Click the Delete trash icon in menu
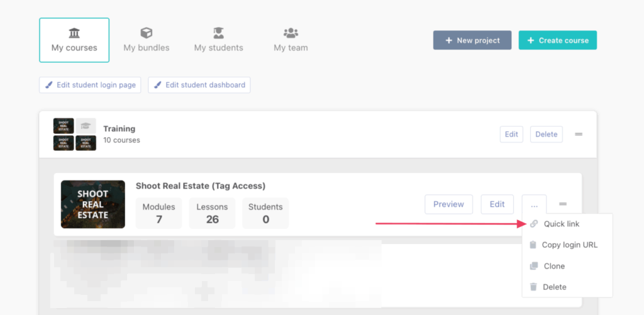The width and height of the screenshot is (644, 315). coord(533,287)
